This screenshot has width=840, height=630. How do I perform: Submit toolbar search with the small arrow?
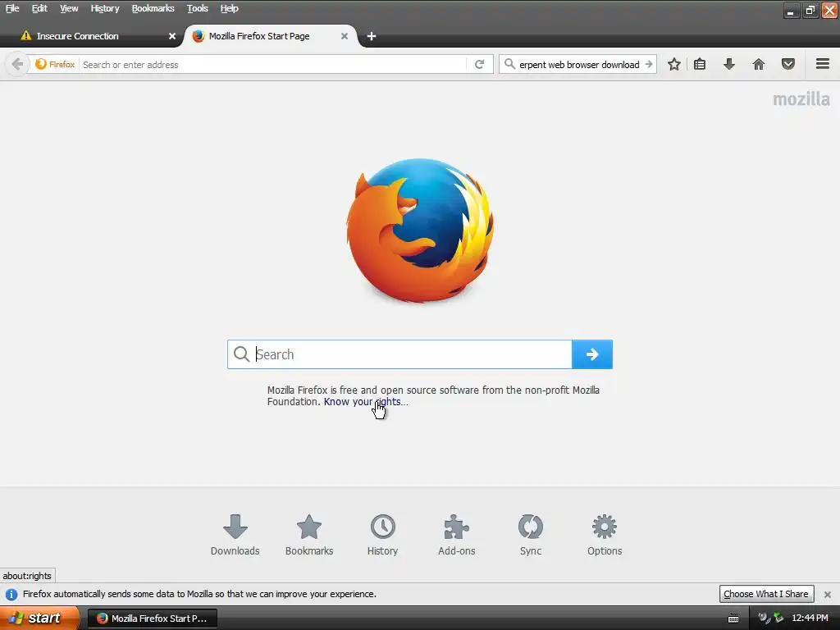[649, 64]
